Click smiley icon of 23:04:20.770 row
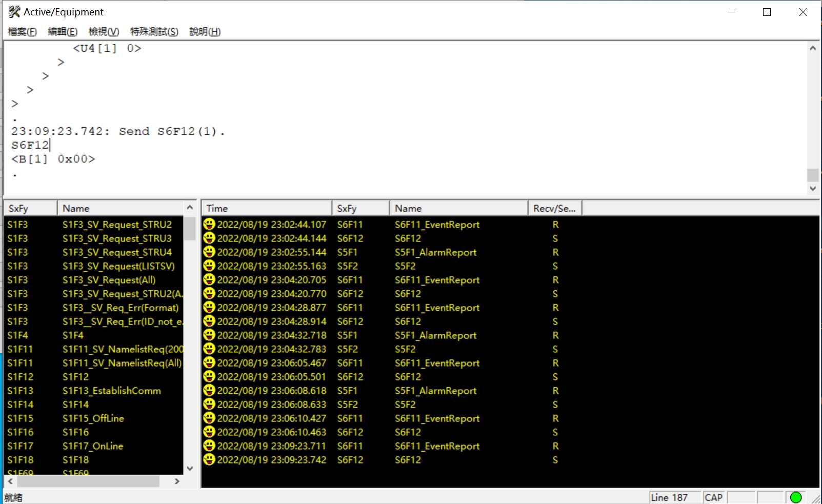The width and height of the screenshot is (822, 504). [x=209, y=293]
